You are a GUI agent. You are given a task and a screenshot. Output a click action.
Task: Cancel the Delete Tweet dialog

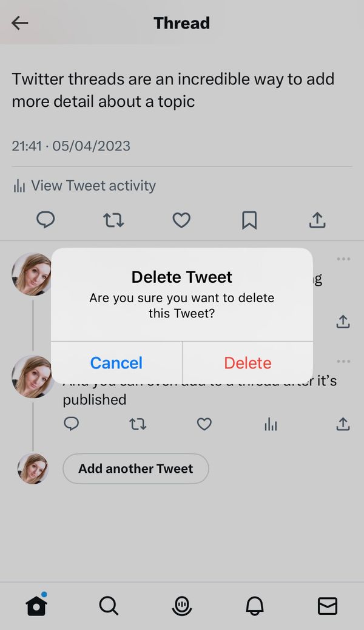click(x=116, y=363)
